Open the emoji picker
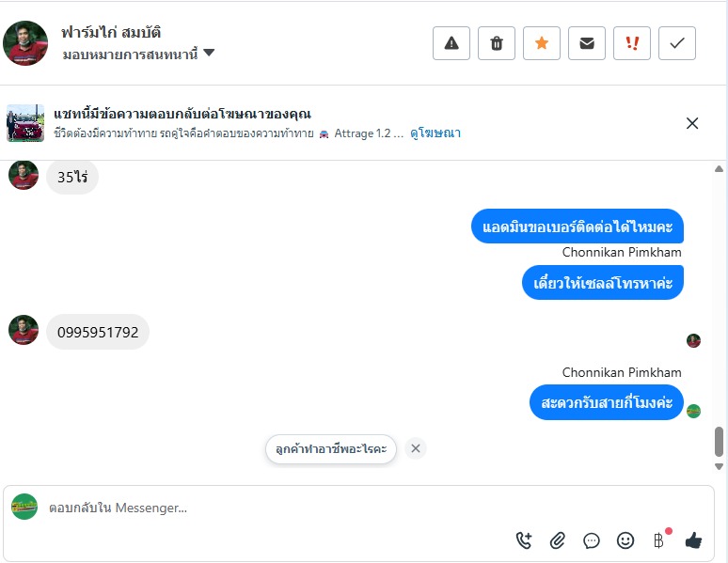This screenshot has height=563, width=728. [x=625, y=540]
